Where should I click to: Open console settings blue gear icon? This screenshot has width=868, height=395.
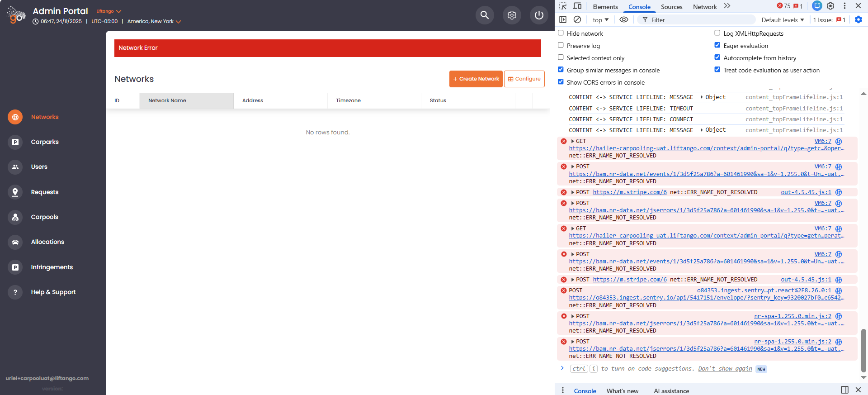[x=859, y=19]
